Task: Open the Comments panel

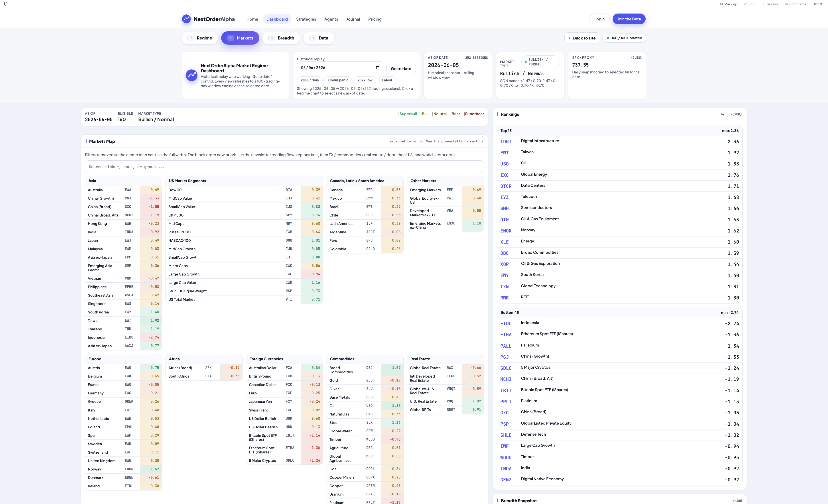Action: (x=795, y=4)
